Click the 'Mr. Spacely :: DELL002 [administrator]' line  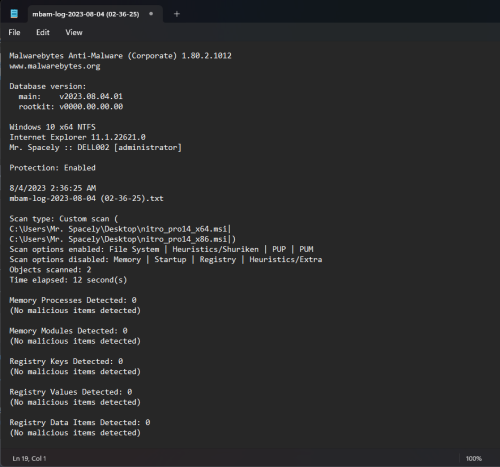[96, 147]
